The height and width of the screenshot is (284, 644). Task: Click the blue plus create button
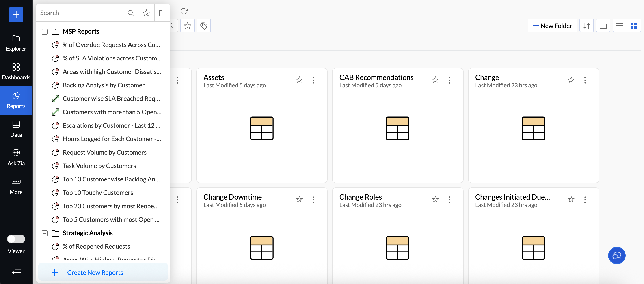[16, 15]
